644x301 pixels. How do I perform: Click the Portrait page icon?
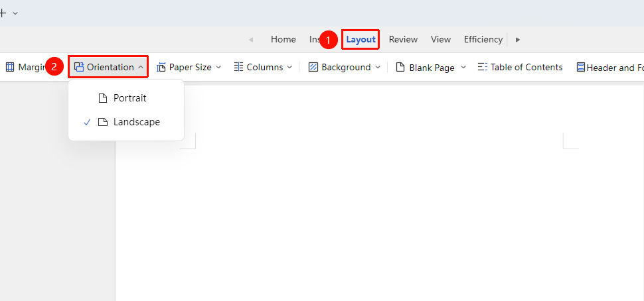click(x=103, y=98)
